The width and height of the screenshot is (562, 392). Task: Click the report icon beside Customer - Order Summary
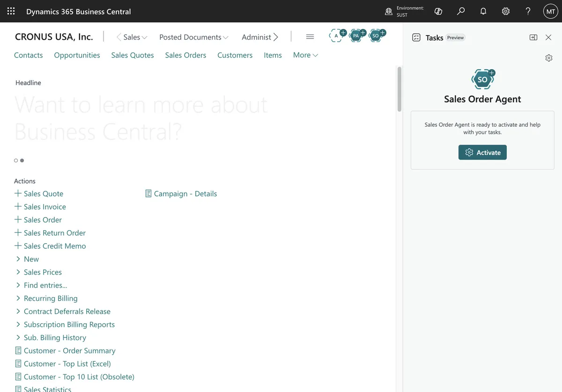[x=18, y=350]
